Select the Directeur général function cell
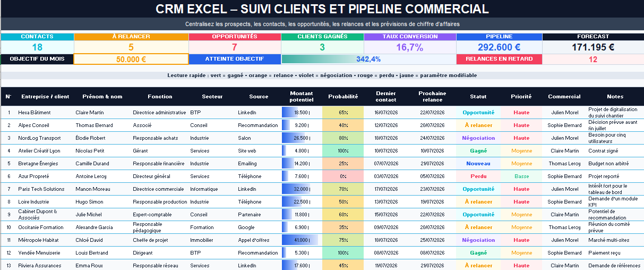Screen dimensions: 644x270 pos(160,176)
